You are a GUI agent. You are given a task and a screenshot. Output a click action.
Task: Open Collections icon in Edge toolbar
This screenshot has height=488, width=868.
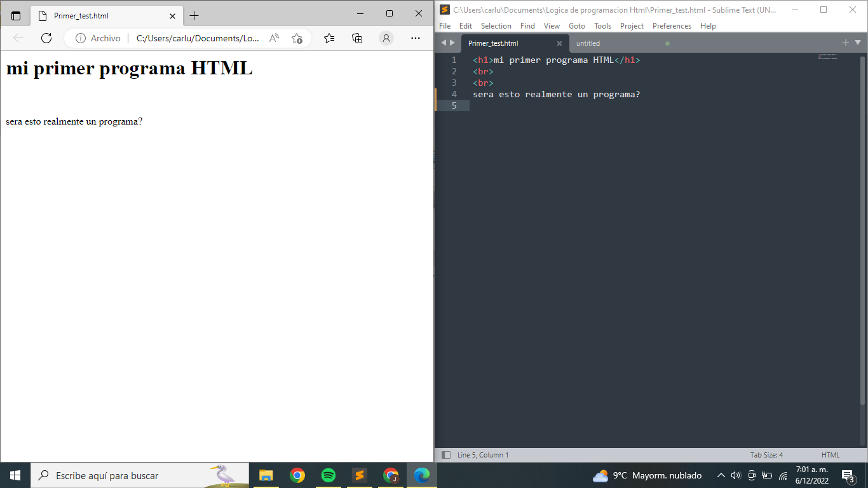[x=357, y=38]
